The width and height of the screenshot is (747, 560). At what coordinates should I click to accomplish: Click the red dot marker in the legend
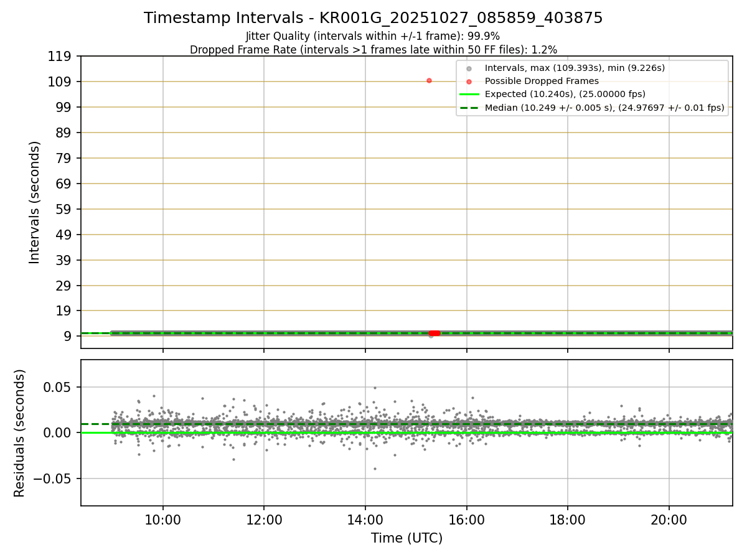(469, 82)
